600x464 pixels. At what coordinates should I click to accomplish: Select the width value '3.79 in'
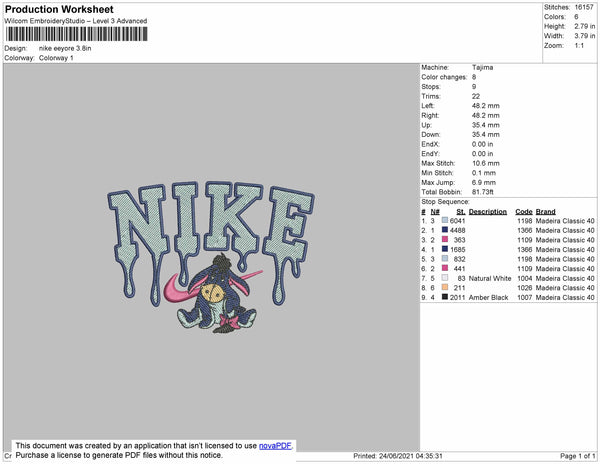(x=585, y=36)
